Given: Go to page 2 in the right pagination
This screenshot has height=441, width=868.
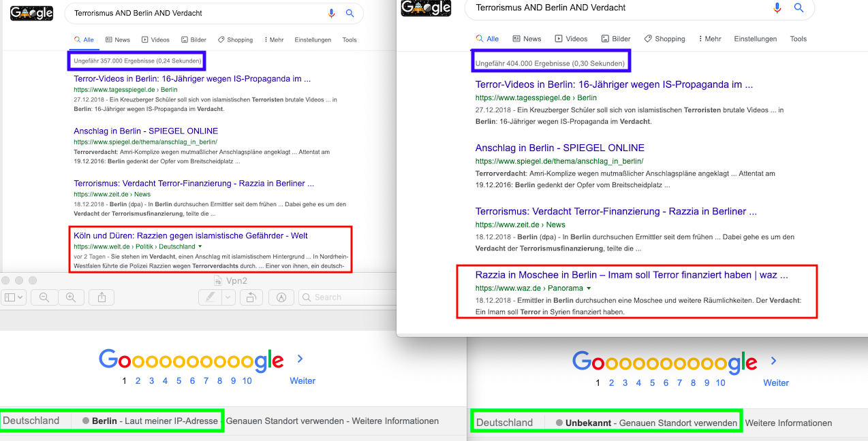Looking at the screenshot, I should tap(611, 382).
